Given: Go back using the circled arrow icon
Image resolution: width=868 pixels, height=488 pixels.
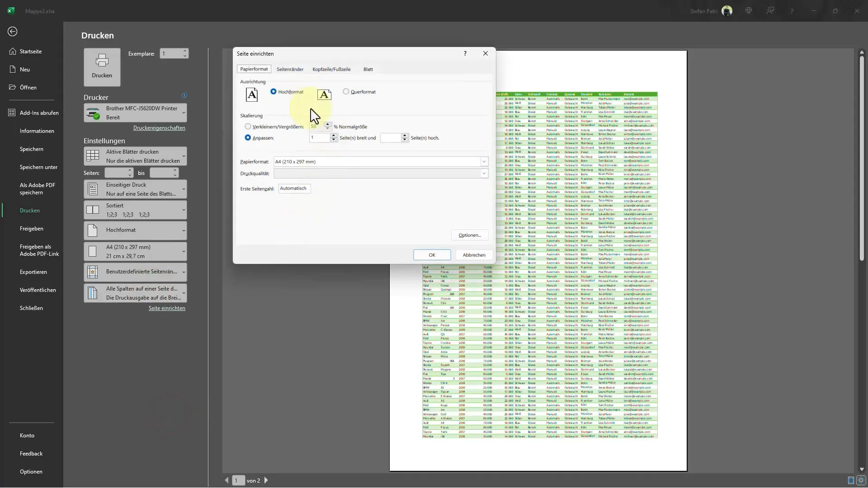Looking at the screenshot, I should [x=13, y=32].
